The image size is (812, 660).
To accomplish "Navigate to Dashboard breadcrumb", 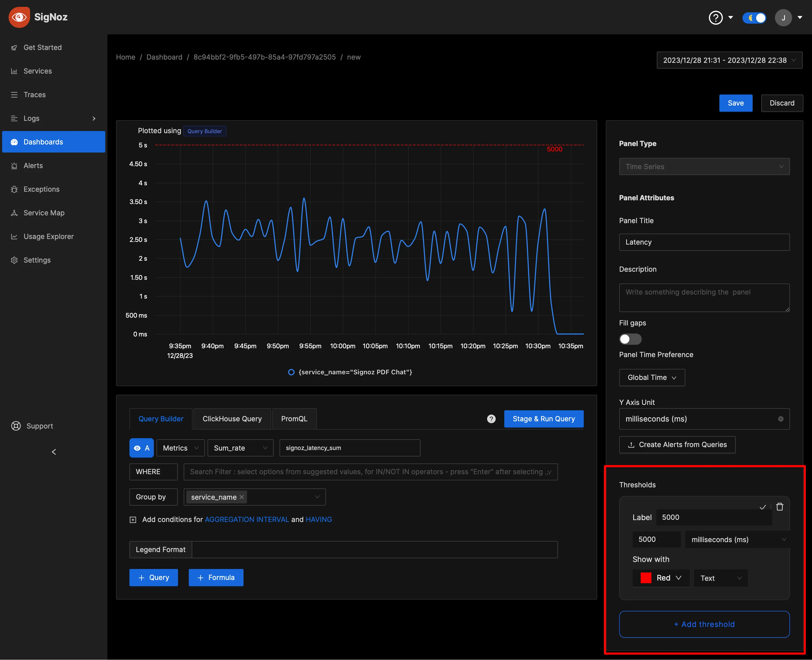I will pos(164,57).
